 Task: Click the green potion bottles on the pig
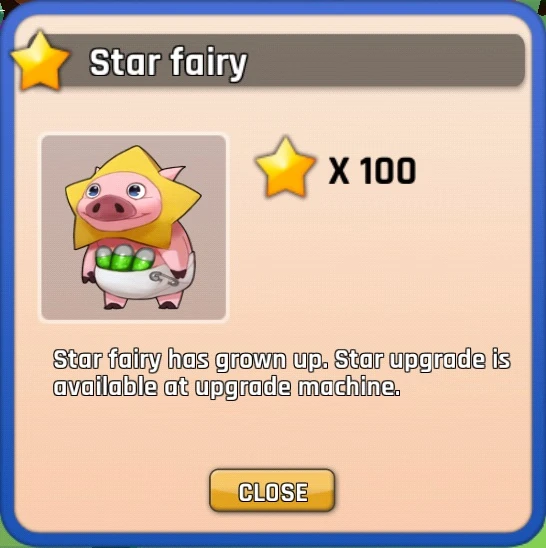125,258
